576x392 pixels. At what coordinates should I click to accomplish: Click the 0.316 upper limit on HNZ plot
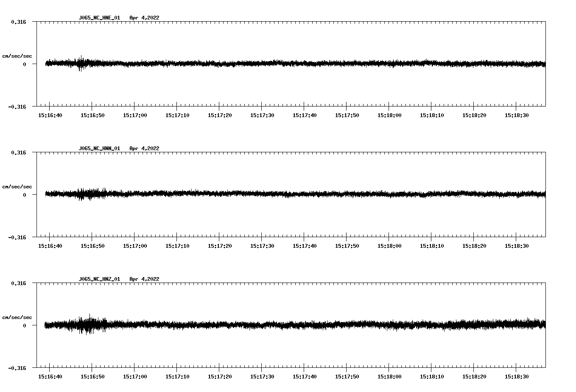click(19, 283)
